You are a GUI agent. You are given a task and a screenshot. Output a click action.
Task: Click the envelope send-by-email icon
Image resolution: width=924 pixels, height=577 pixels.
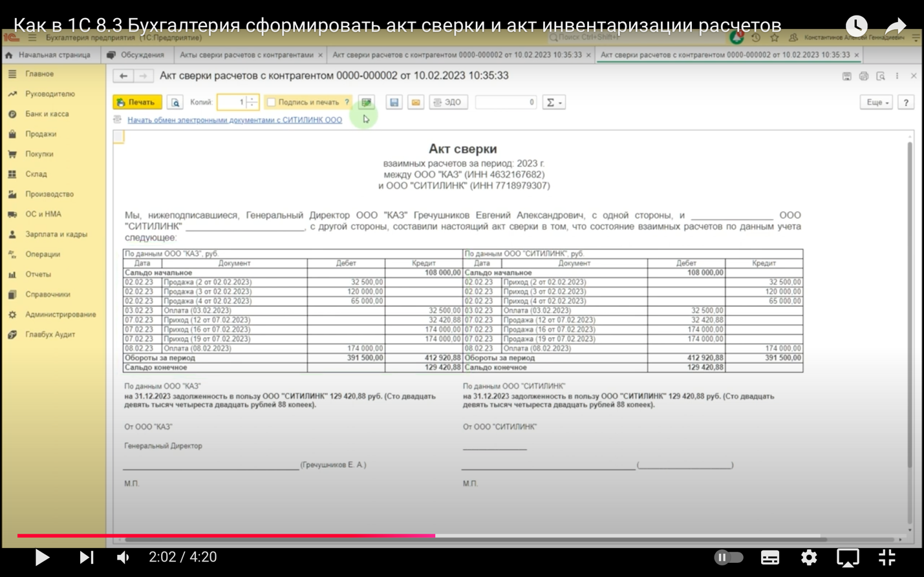point(416,102)
